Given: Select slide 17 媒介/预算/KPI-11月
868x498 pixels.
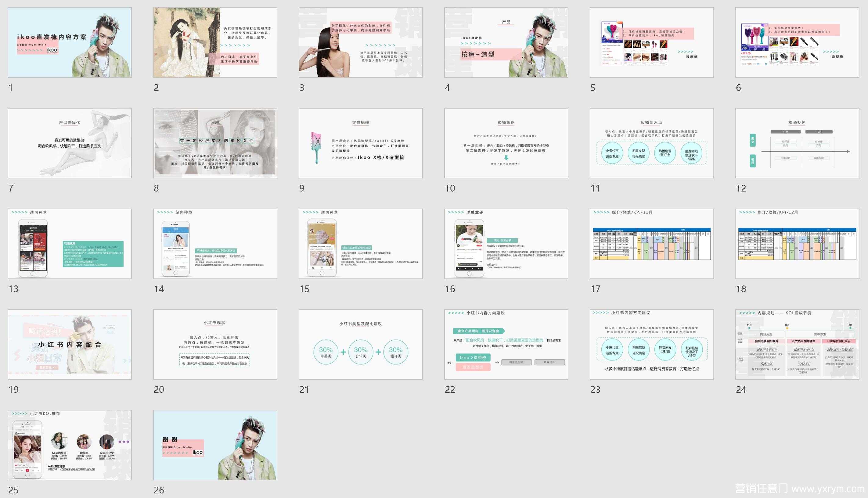Looking at the screenshot, I should [x=652, y=244].
